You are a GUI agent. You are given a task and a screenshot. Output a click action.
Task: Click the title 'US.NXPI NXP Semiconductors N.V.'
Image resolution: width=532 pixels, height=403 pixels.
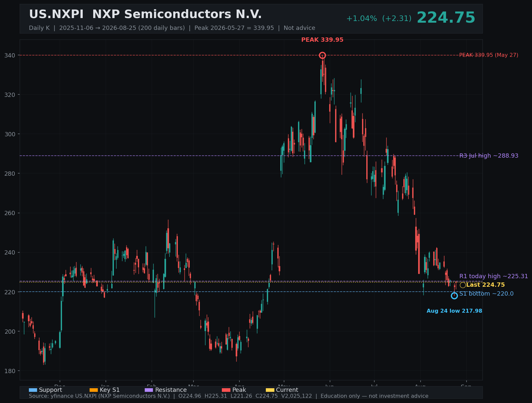point(145,14)
